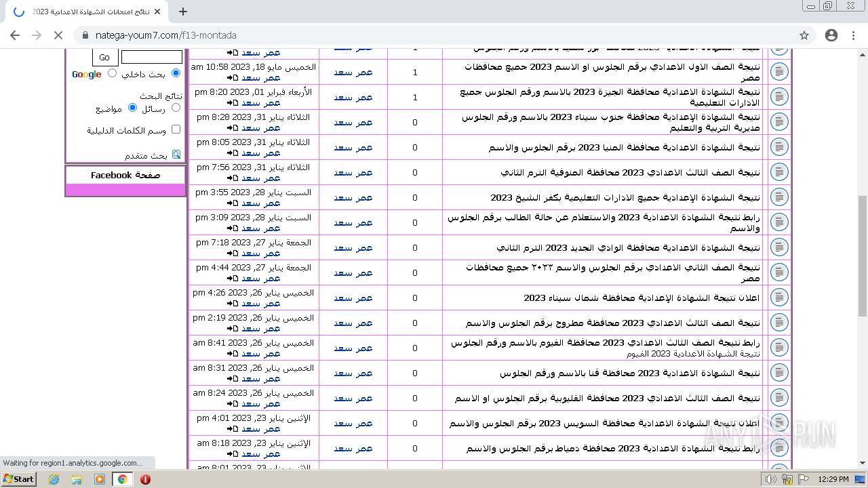Click topic icon beside القليوبية thread
Screen dimensions: 868x488
point(779,398)
